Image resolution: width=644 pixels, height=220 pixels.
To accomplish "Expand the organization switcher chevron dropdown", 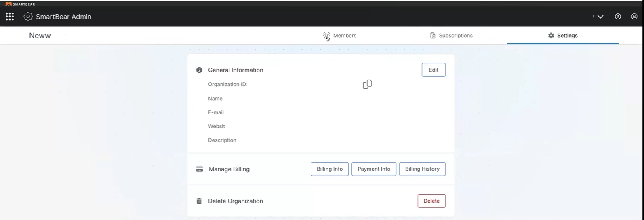I will pos(600,17).
